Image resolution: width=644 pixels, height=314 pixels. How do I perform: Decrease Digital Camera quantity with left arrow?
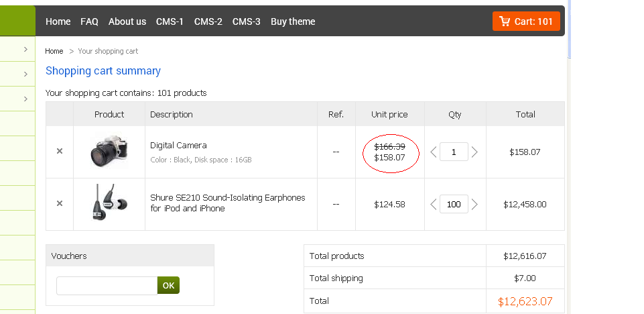coord(434,152)
